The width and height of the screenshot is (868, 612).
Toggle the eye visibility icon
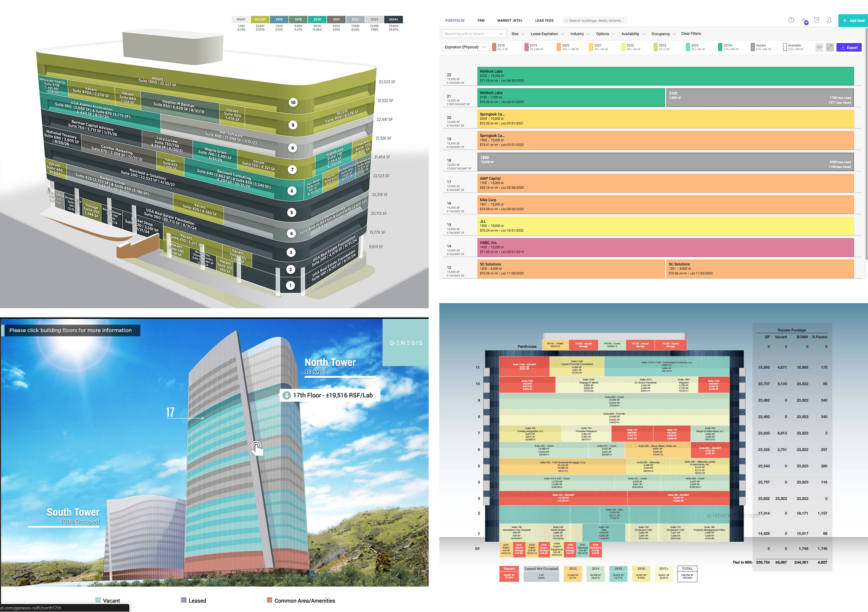pos(819,47)
